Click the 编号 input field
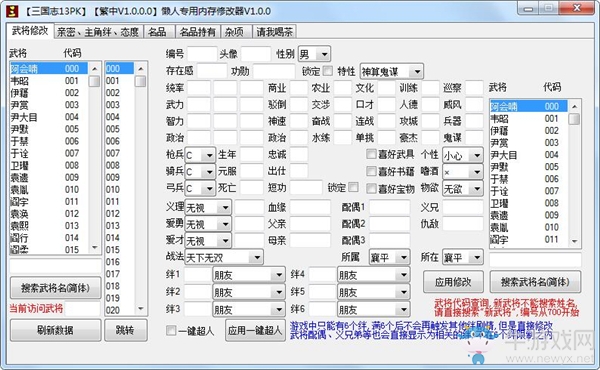Screen dimensions: 600x370 [x=202, y=54]
